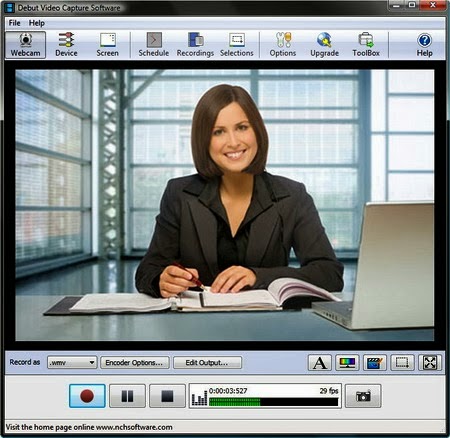The width and height of the screenshot is (450, 438).
Task: Click the selection rectangle icon
Action: pos(402,363)
